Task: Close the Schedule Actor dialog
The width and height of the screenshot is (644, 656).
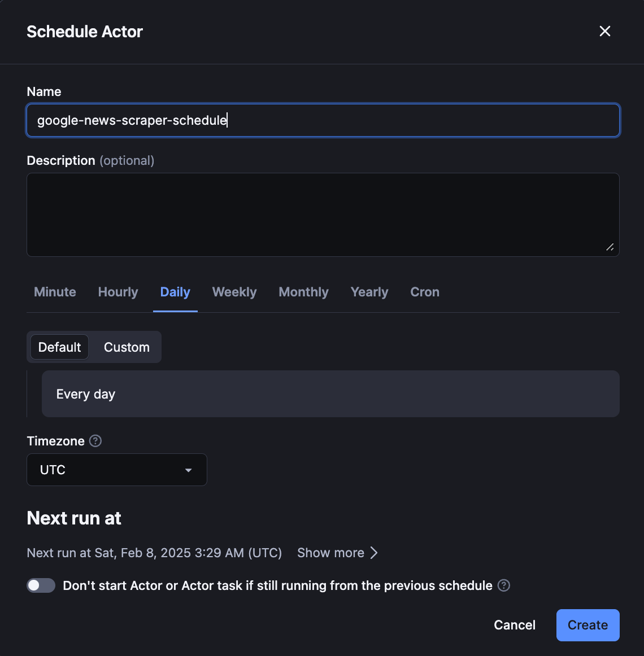Action: point(604,31)
